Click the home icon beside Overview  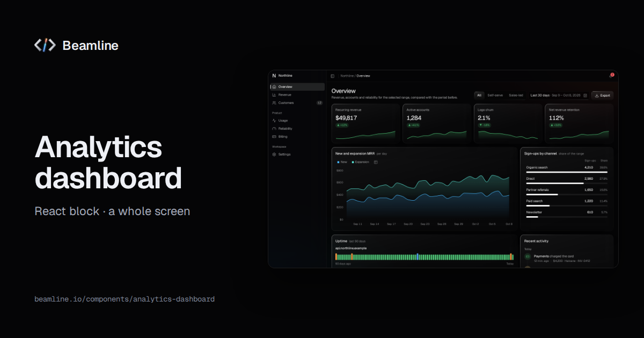274,87
